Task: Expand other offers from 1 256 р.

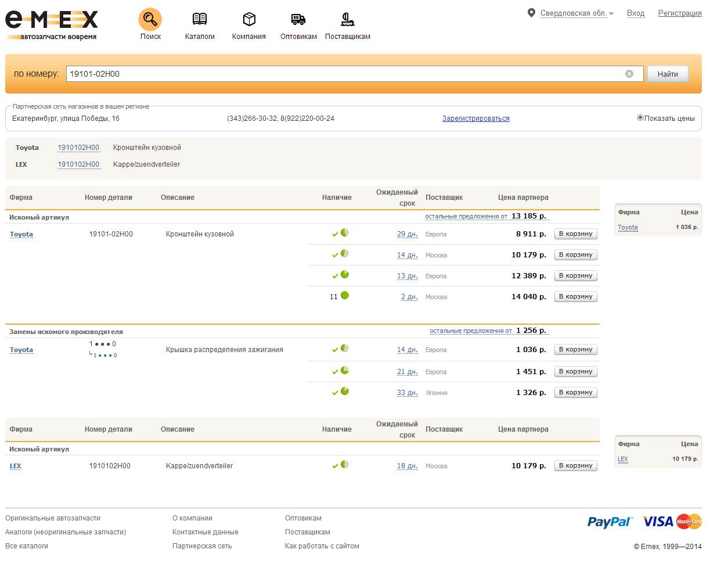Action: click(x=470, y=331)
